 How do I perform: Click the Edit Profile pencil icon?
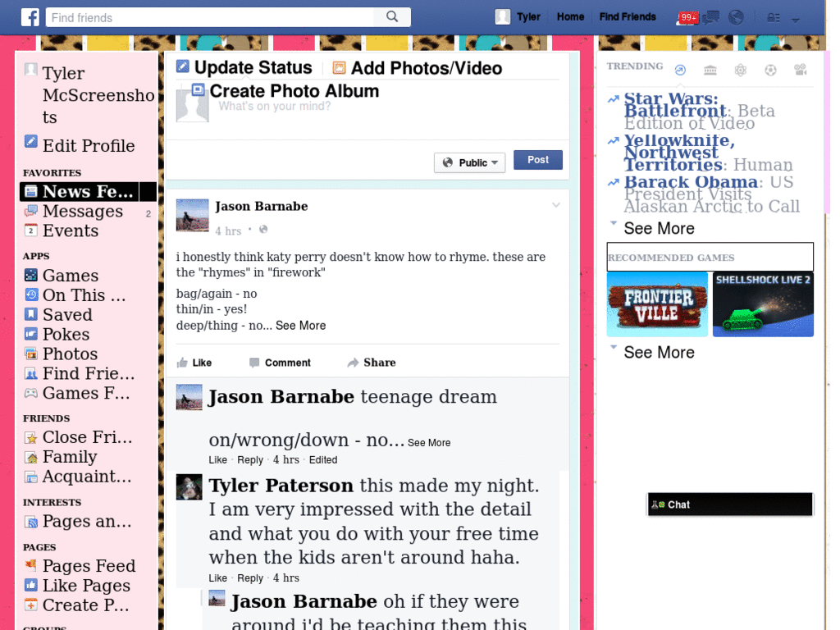(31, 142)
